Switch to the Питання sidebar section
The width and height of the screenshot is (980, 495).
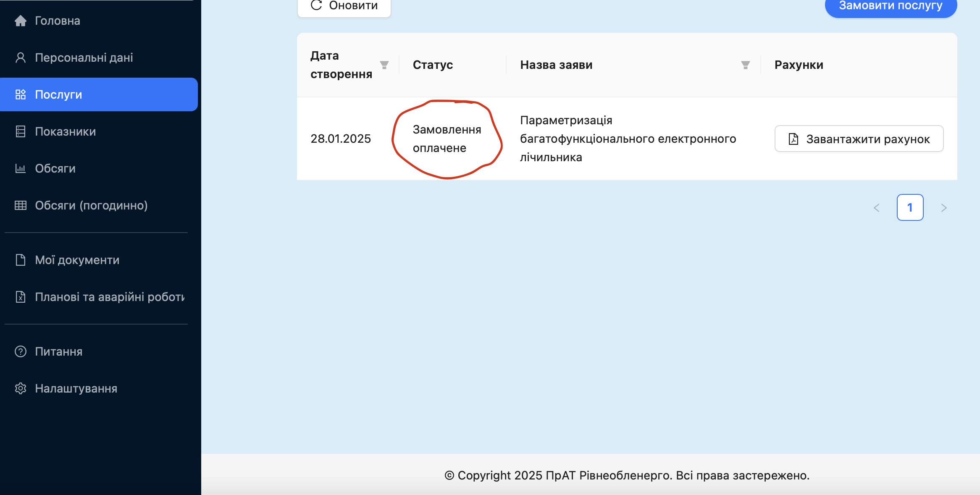[58, 351]
